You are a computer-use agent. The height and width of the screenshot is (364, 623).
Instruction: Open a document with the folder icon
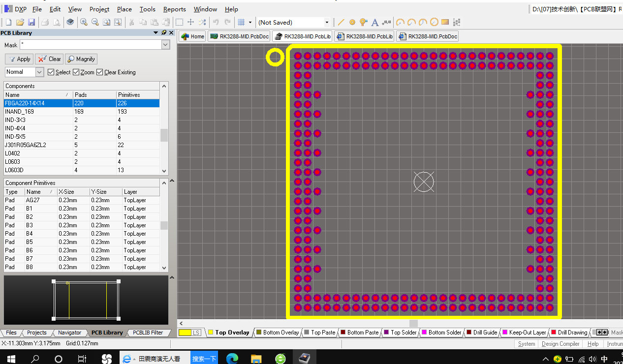(x=20, y=22)
